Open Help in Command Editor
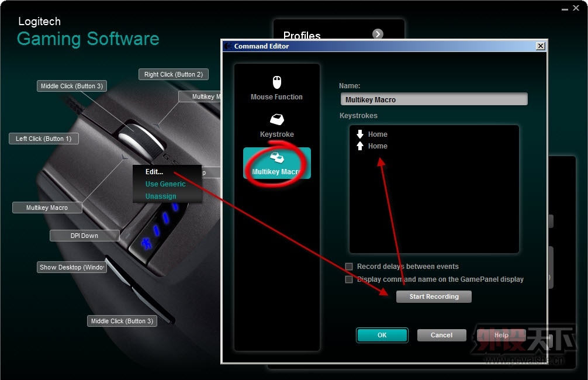The height and width of the screenshot is (380, 588). 501,335
